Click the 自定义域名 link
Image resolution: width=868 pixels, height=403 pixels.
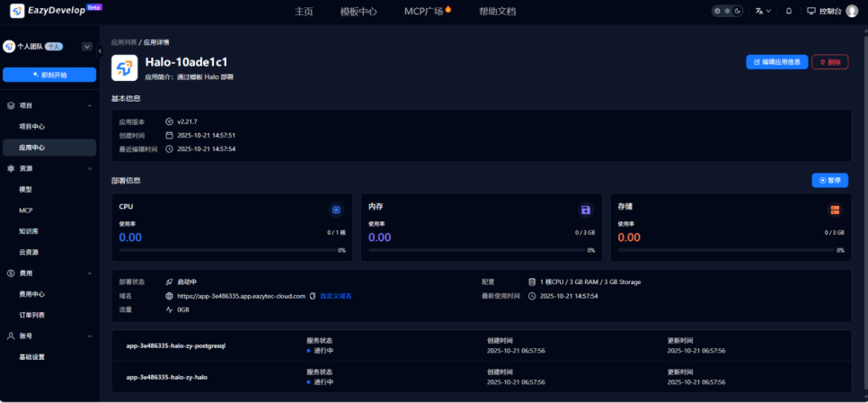pyautogui.click(x=336, y=295)
